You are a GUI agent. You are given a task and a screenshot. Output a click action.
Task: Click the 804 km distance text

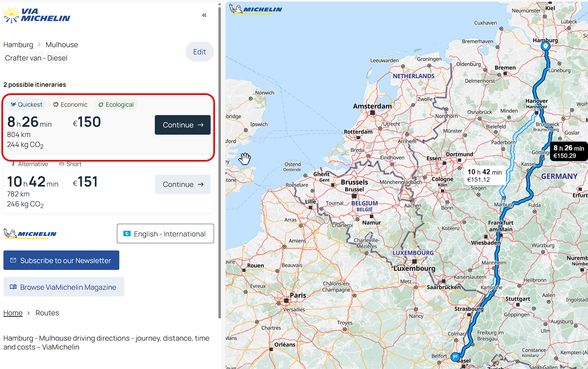point(19,135)
